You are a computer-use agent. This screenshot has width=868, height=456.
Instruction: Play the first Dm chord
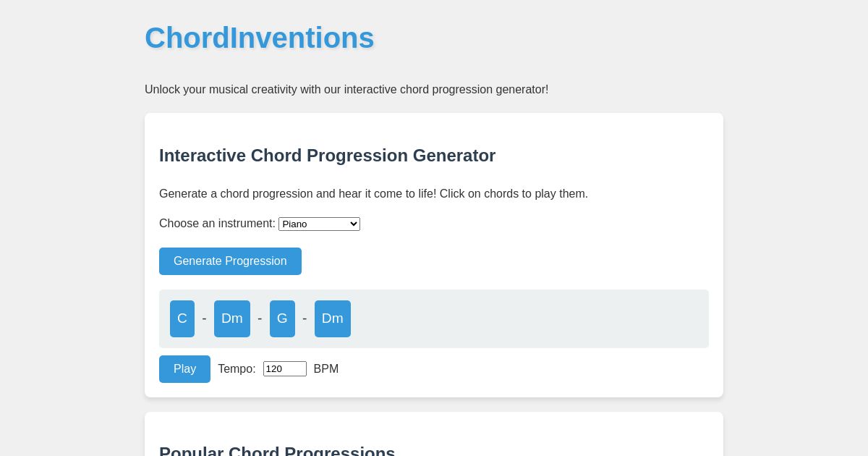pos(231,318)
